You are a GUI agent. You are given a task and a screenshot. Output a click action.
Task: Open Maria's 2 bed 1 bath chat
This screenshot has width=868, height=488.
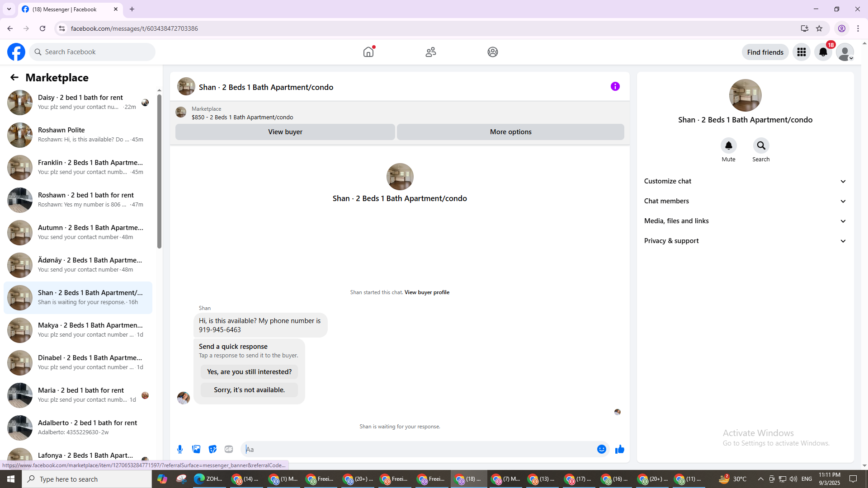(x=78, y=395)
